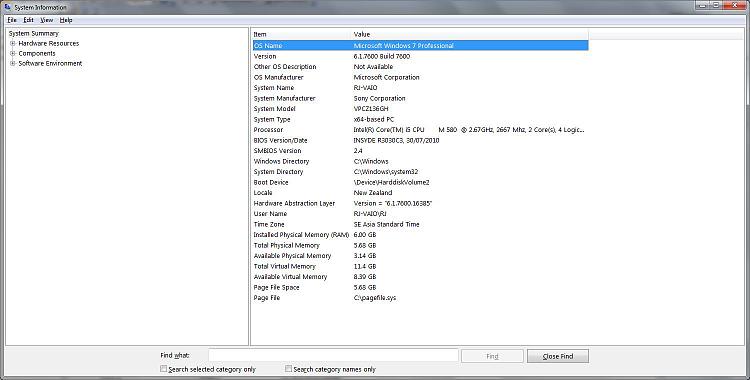This screenshot has height=380, width=750.
Task: Select the Available Physical Memory row
Action: 420,256
